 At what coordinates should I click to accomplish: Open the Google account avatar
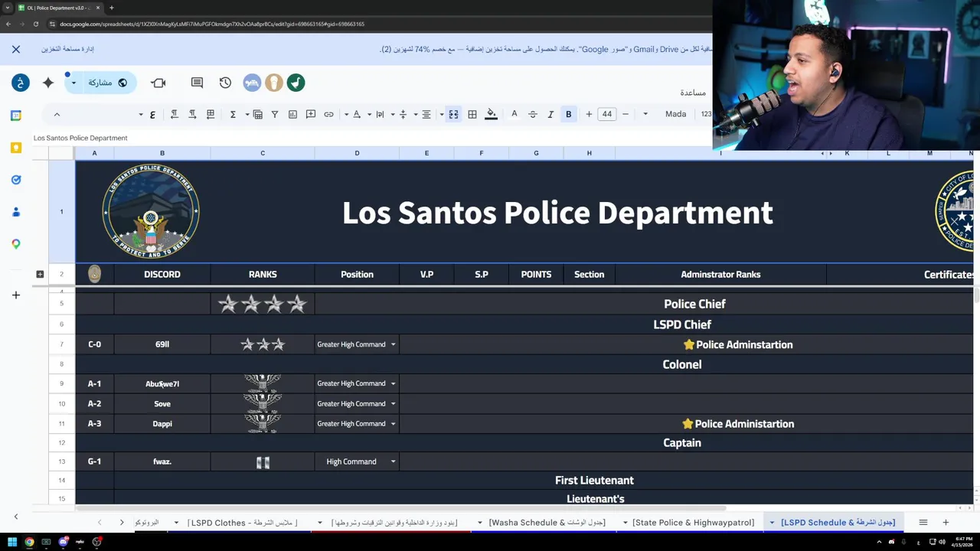(x=21, y=83)
